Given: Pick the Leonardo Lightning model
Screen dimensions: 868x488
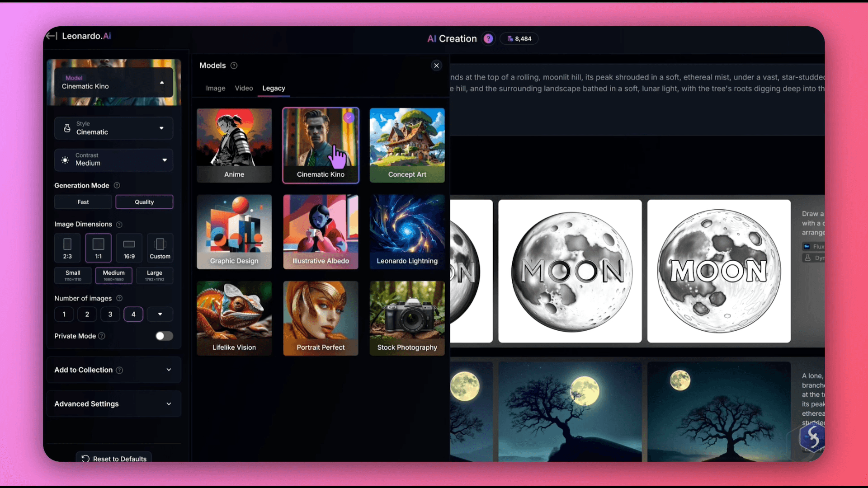Looking at the screenshot, I should tap(407, 232).
